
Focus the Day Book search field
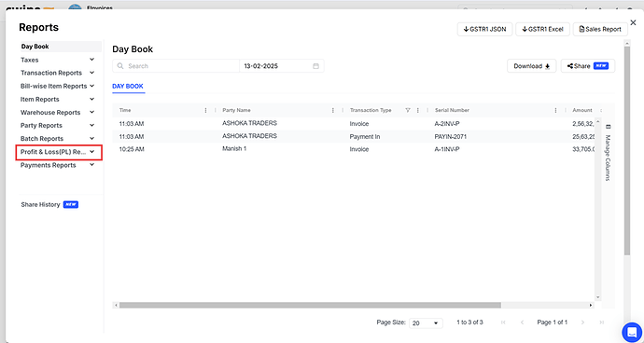pyautogui.click(x=175, y=66)
